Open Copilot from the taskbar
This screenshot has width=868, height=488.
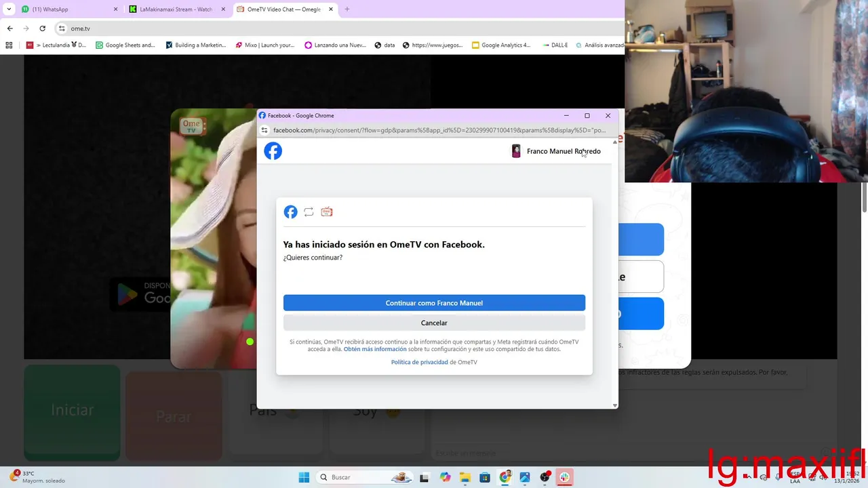point(445,477)
